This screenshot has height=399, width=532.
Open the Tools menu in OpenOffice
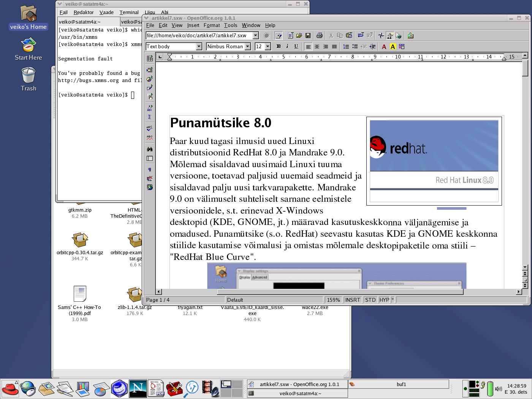pos(231,25)
